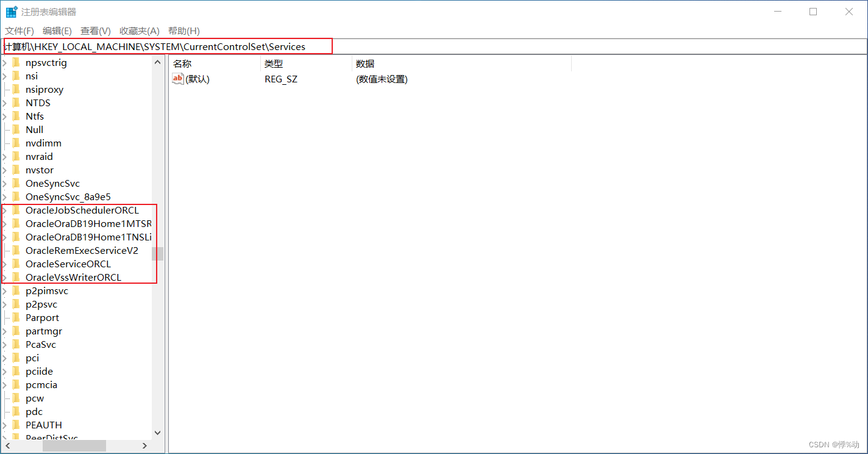Click the (数值未设置) data cell

click(x=382, y=79)
